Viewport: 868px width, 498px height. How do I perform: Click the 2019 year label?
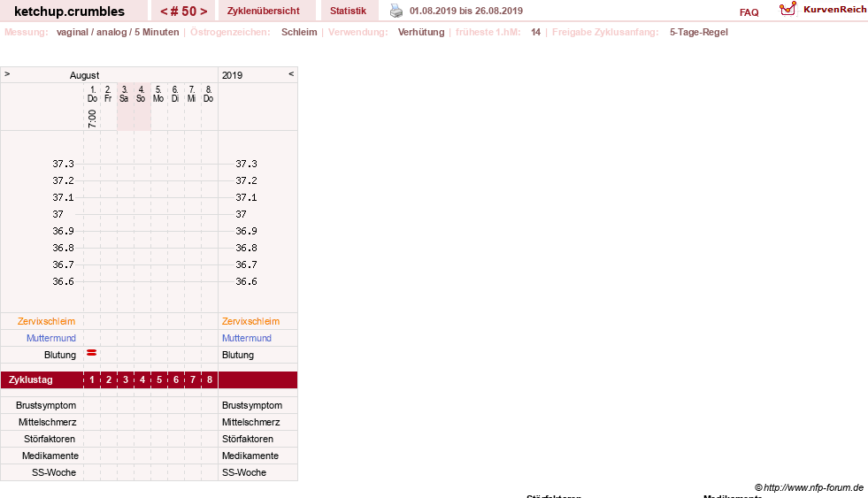click(232, 75)
